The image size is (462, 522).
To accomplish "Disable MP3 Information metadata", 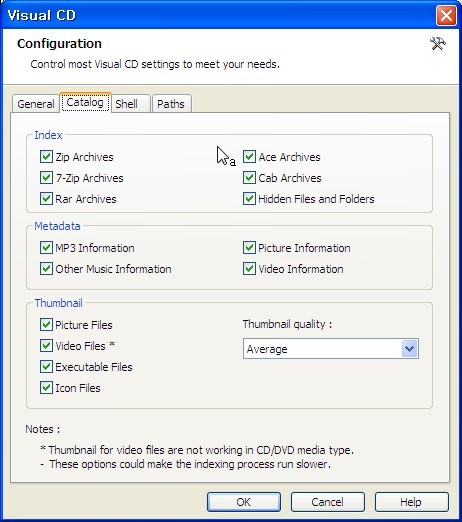I will coord(46,248).
